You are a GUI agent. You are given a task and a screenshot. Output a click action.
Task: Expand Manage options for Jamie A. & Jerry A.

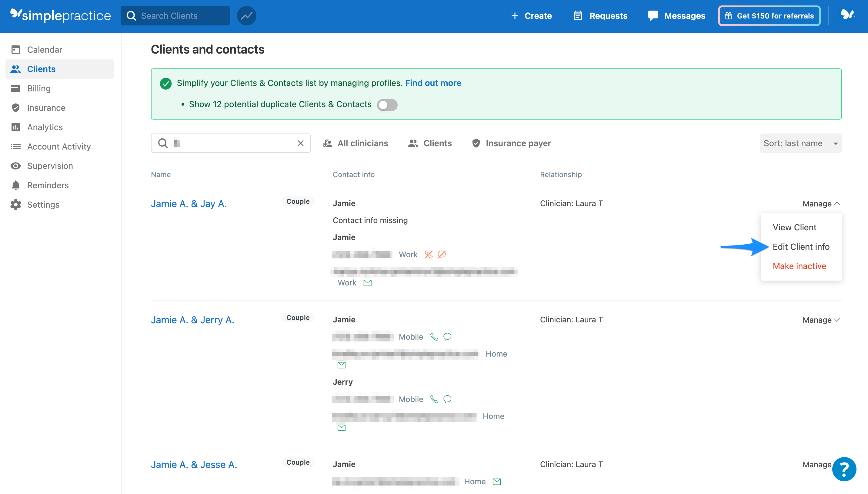[821, 319]
